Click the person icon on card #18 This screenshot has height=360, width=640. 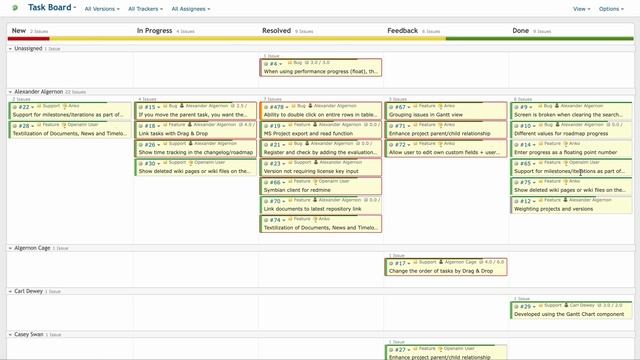(190, 124)
